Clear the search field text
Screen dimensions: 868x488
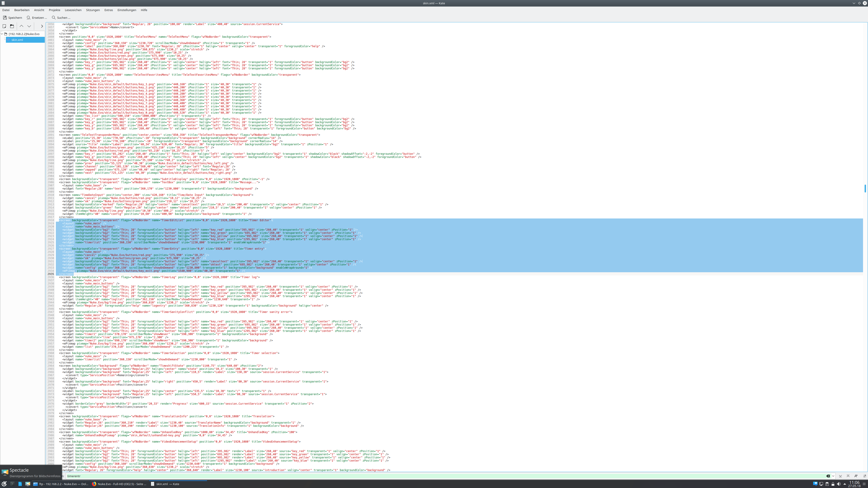pyautogui.click(x=828, y=476)
